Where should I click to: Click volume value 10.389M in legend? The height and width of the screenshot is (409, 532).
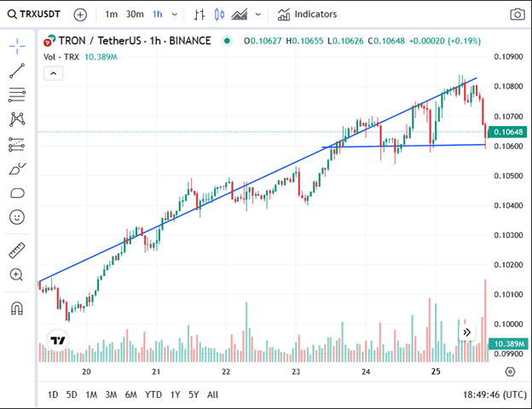click(101, 57)
